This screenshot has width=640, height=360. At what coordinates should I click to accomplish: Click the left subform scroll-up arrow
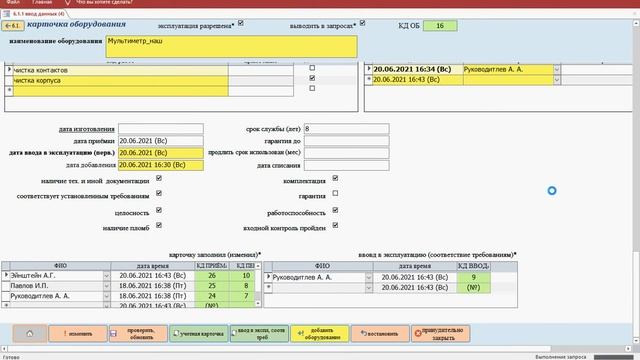pyautogui.click(x=258, y=266)
